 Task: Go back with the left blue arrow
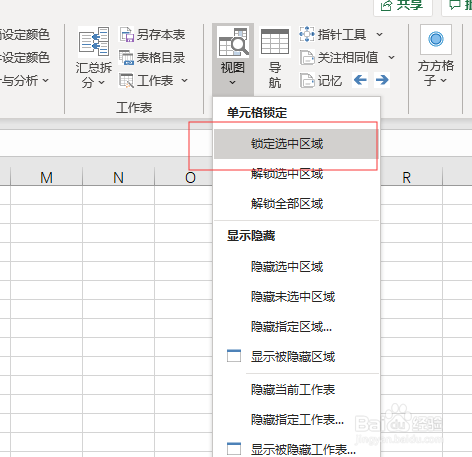pyautogui.click(x=360, y=80)
